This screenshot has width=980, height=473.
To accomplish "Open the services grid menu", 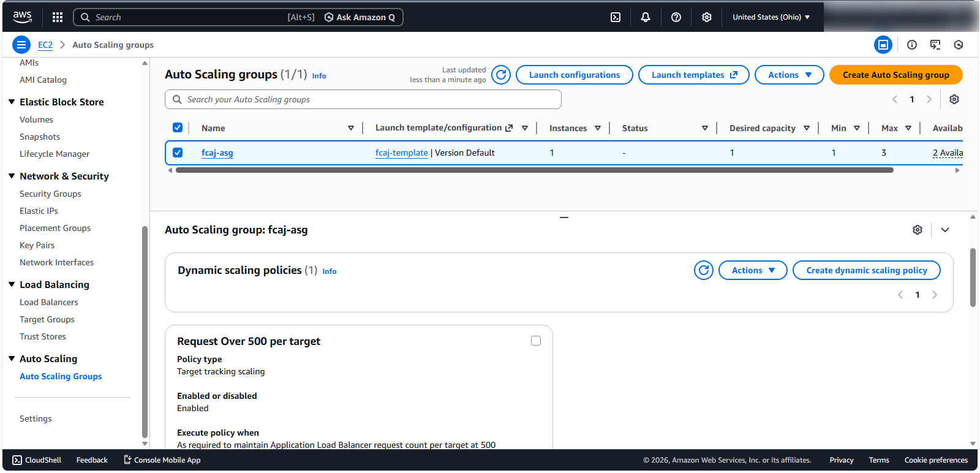I will tap(58, 17).
